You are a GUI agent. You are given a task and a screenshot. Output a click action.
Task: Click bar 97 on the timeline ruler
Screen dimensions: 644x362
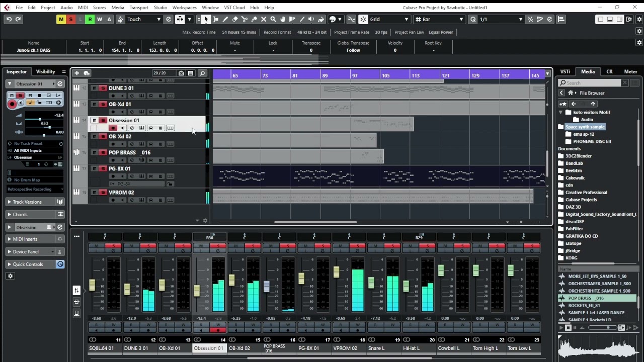click(x=355, y=75)
